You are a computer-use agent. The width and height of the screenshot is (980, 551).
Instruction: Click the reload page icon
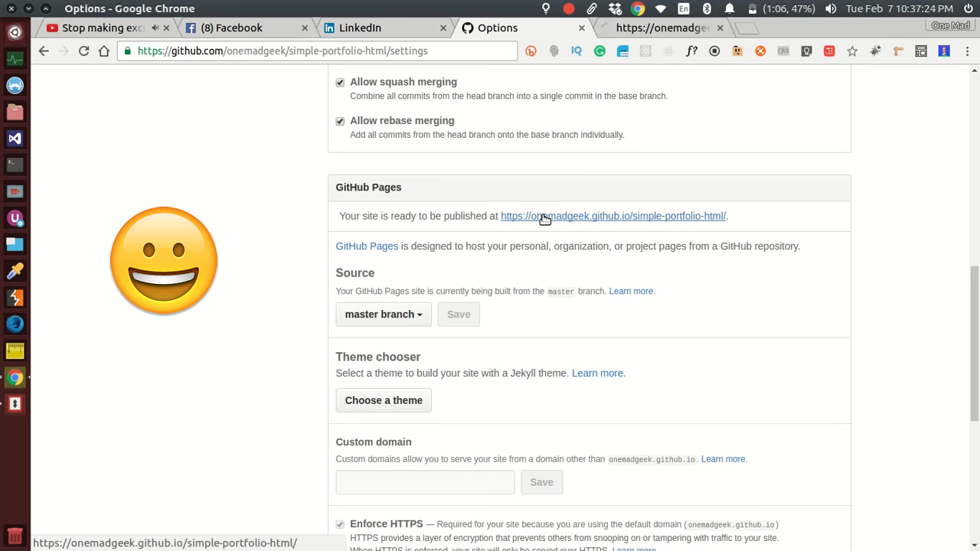pos(83,51)
